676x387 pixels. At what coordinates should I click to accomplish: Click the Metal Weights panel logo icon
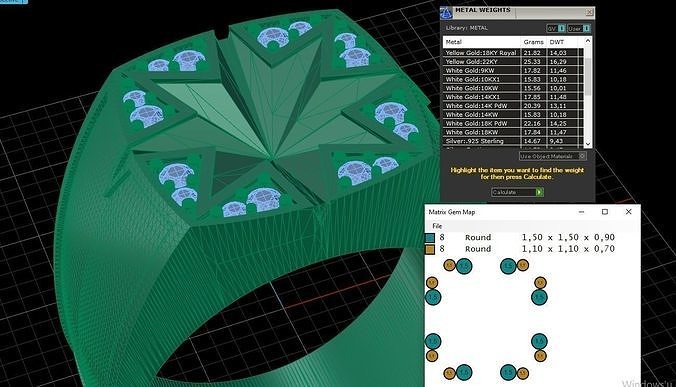tap(446, 12)
